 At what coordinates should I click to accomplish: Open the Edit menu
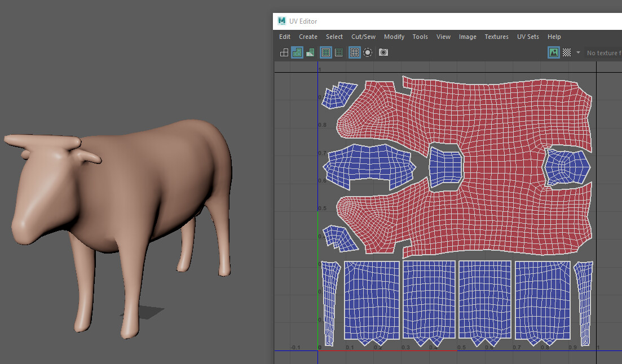(x=285, y=37)
